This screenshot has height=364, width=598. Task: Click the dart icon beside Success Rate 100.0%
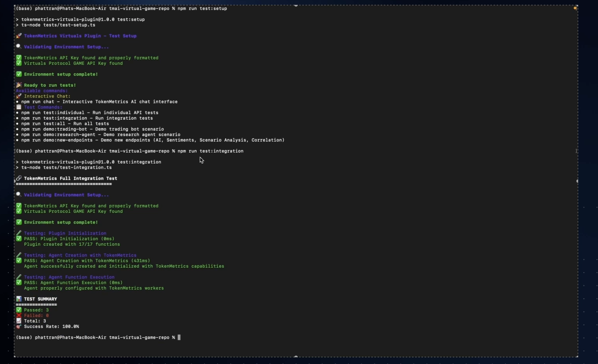19,327
